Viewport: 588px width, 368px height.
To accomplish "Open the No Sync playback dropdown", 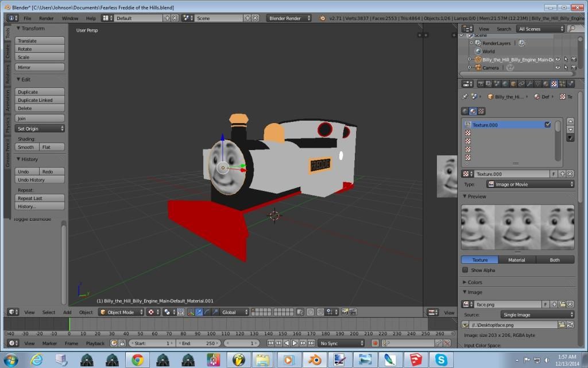I will (x=341, y=343).
